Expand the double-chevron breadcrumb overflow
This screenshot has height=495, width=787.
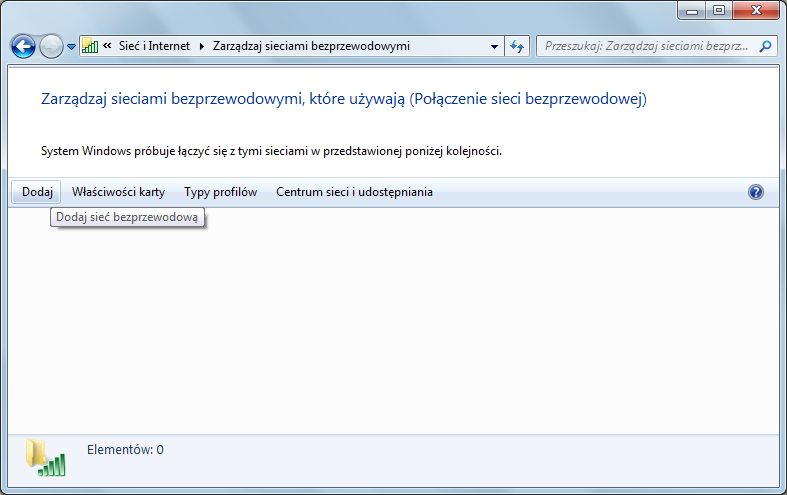click(x=107, y=46)
